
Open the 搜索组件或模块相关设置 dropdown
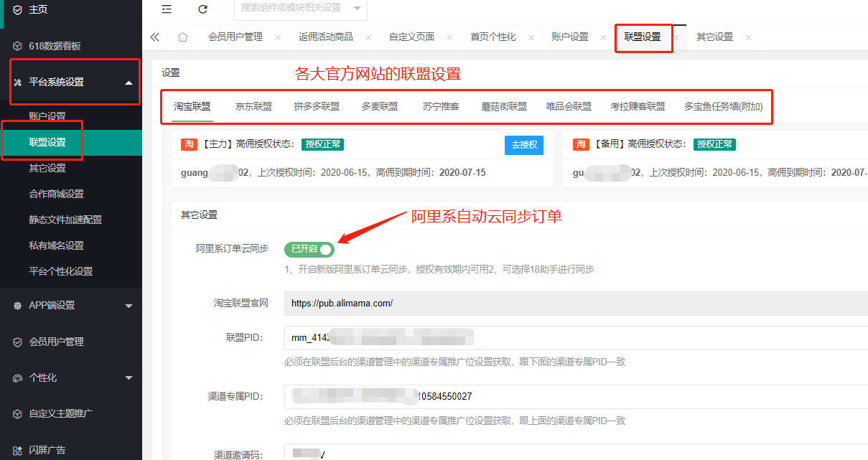point(300,8)
